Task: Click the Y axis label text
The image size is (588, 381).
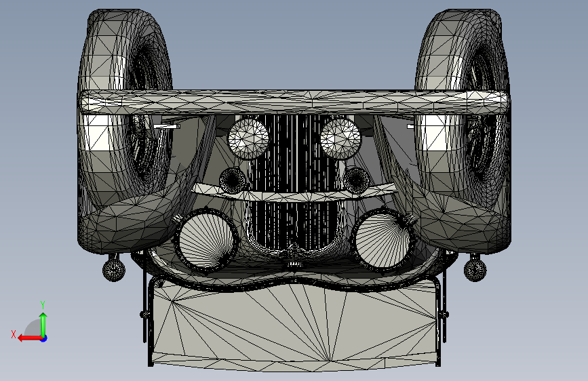Action: 43,304
